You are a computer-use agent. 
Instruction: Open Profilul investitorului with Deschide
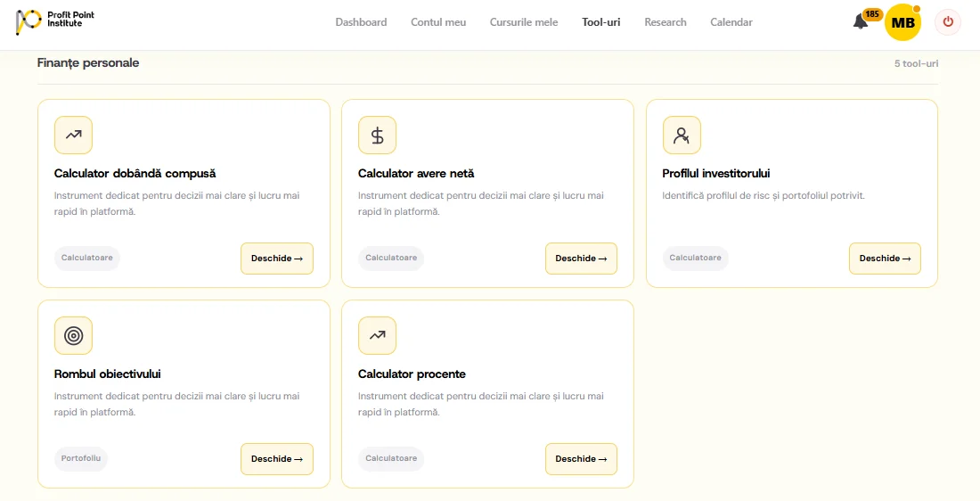tap(885, 259)
